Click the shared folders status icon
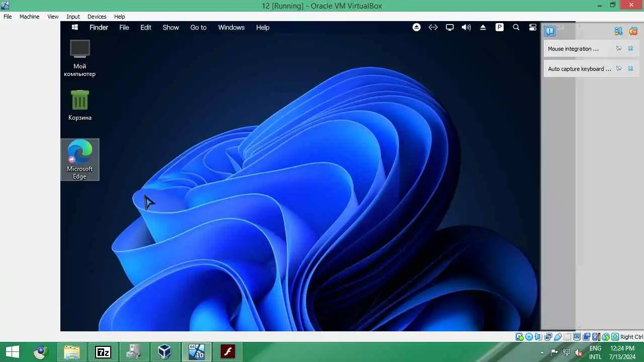The height and width of the screenshot is (362, 644). click(x=567, y=337)
